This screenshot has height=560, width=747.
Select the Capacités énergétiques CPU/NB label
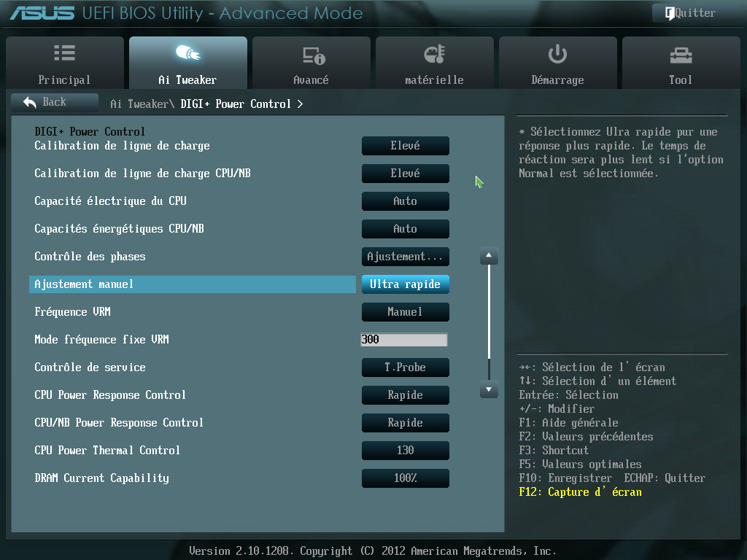coord(119,228)
